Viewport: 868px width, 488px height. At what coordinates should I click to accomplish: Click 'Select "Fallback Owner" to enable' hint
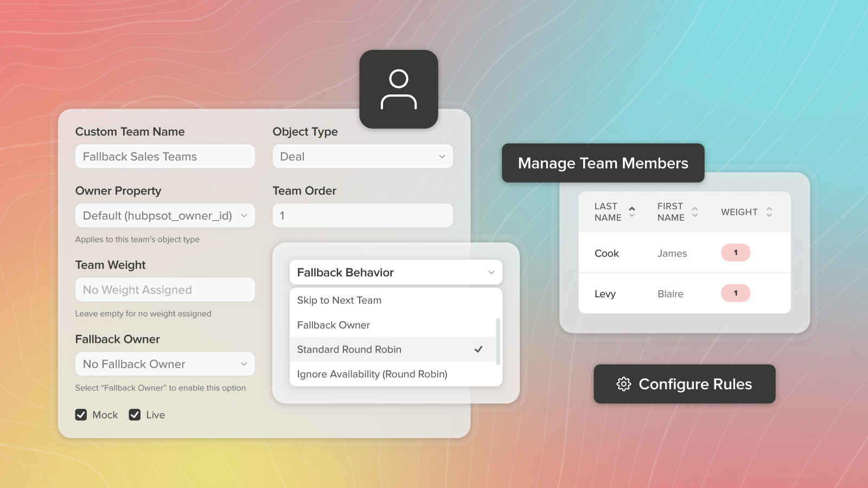click(161, 388)
